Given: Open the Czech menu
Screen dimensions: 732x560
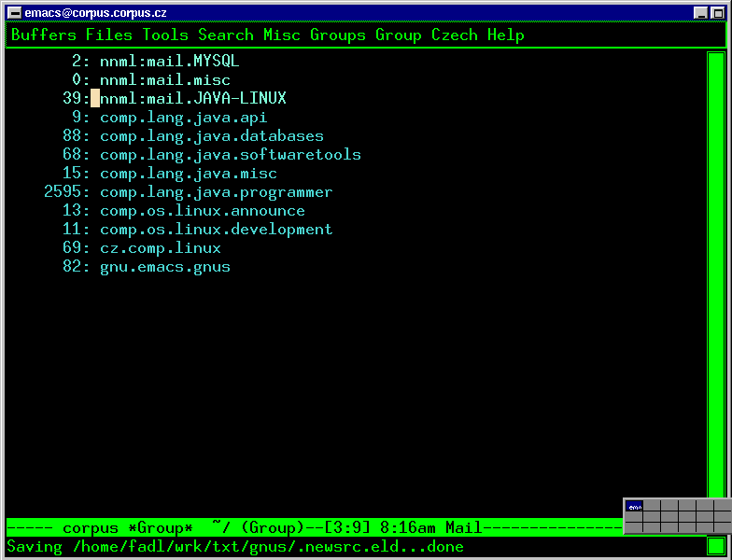Looking at the screenshot, I should (x=454, y=35).
